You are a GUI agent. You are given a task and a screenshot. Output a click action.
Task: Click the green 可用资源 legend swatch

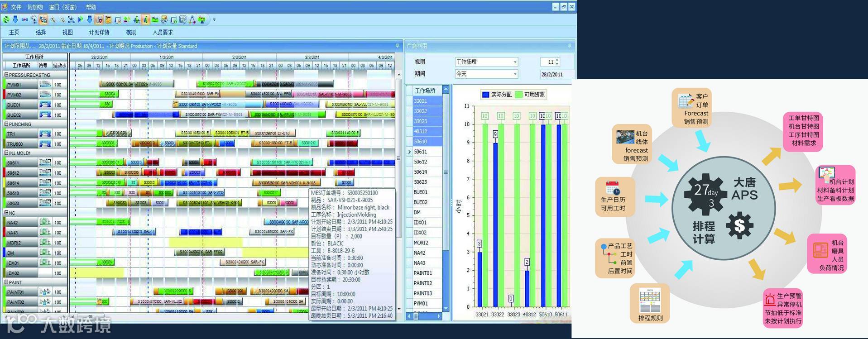(x=518, y=95)
